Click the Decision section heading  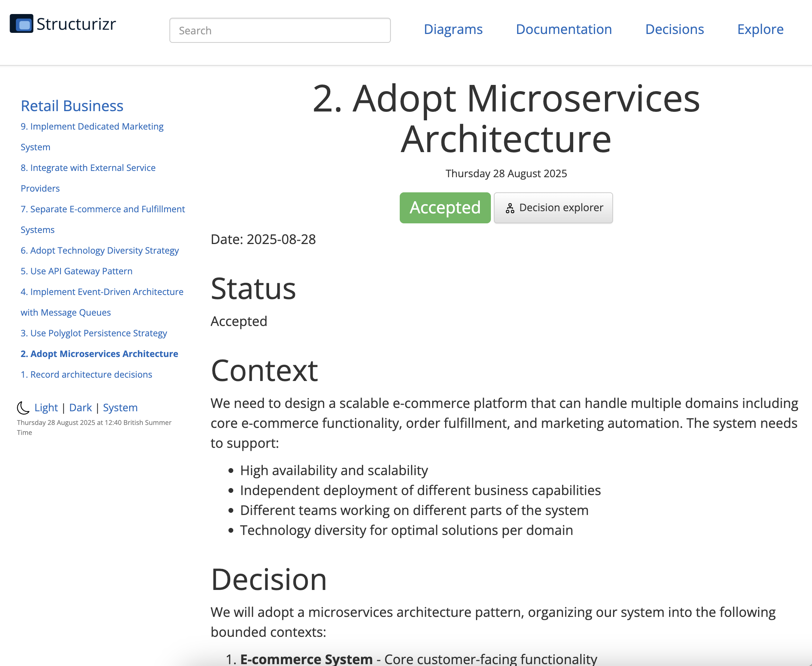tap(269, 579)
